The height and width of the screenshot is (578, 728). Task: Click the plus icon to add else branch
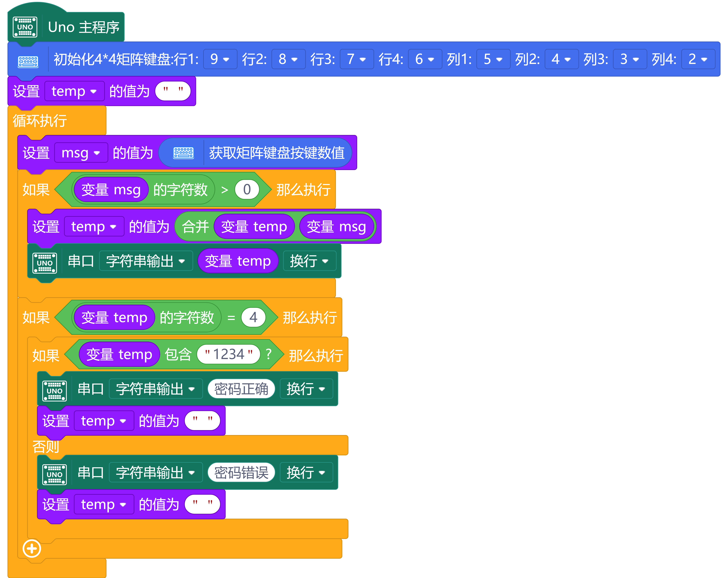tap(32, 548)
